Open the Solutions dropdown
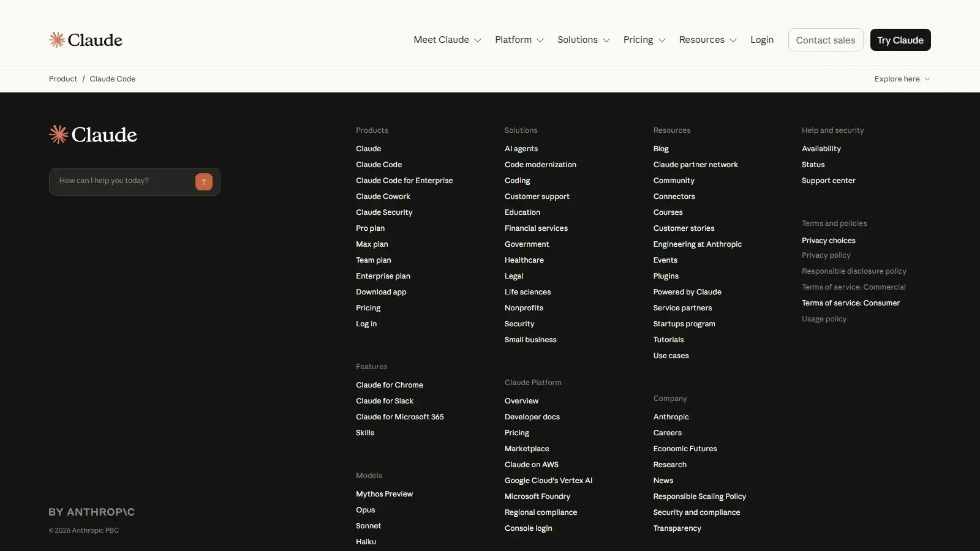Viewport: 980px width, 551px height. pyautogui.click(x=583, y=40)
